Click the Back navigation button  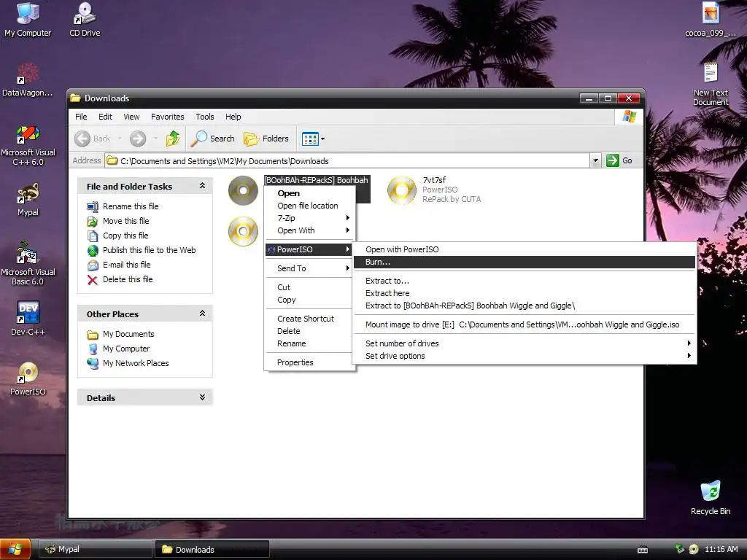(93, 139)
